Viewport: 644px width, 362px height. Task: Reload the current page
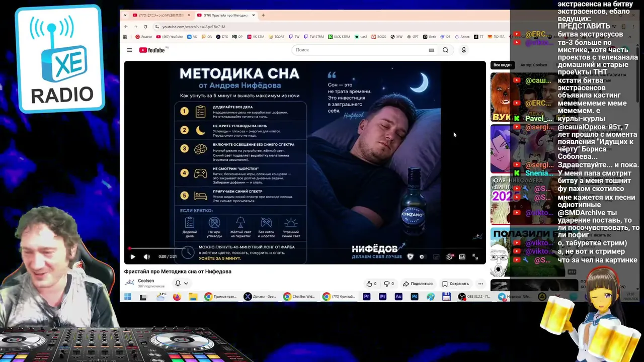(x=145, y=27)
